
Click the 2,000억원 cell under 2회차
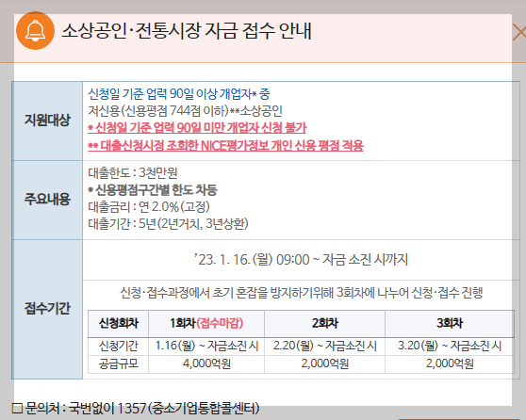324,363
